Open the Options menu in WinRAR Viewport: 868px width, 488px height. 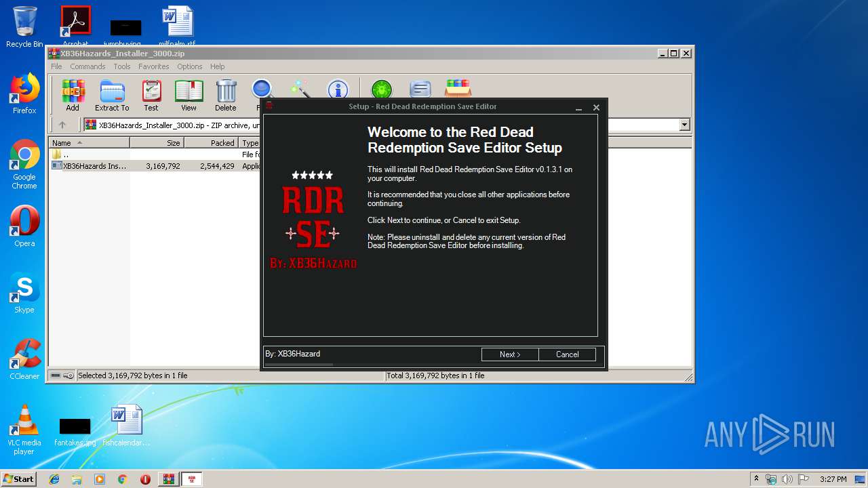click(190, 66)
